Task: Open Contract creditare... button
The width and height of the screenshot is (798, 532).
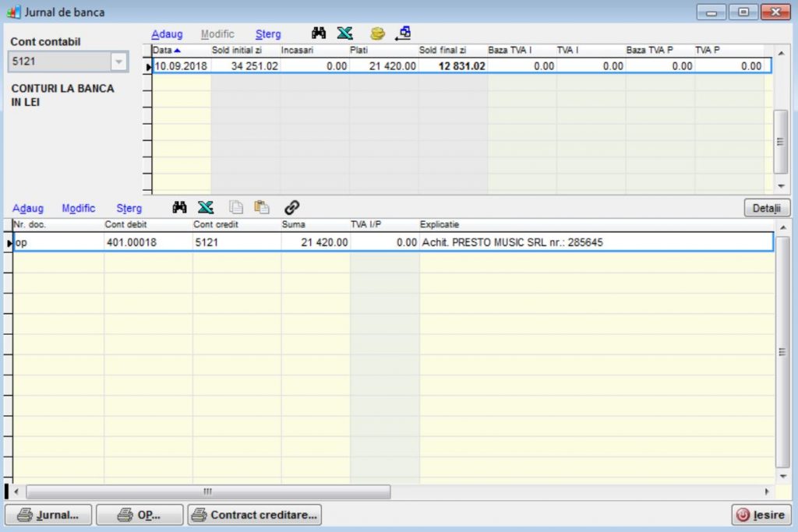Action: click(255, 515)
